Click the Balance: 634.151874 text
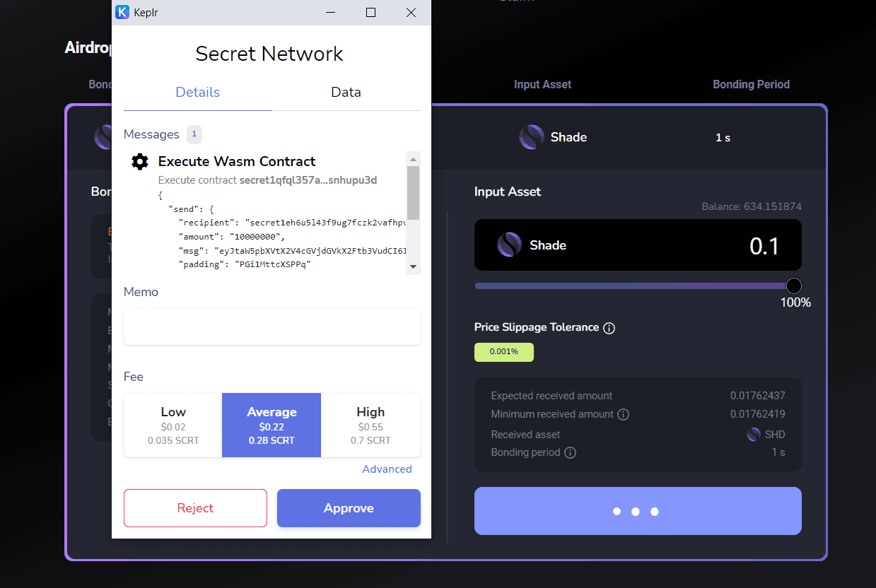This screenshot has width=876, height=588. (x=752, y=207)
